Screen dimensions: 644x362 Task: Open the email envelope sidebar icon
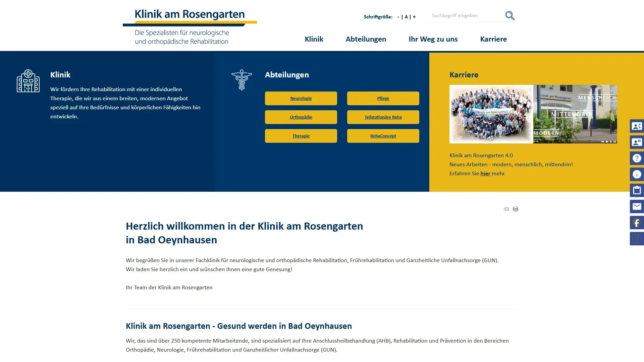[637, 206]
